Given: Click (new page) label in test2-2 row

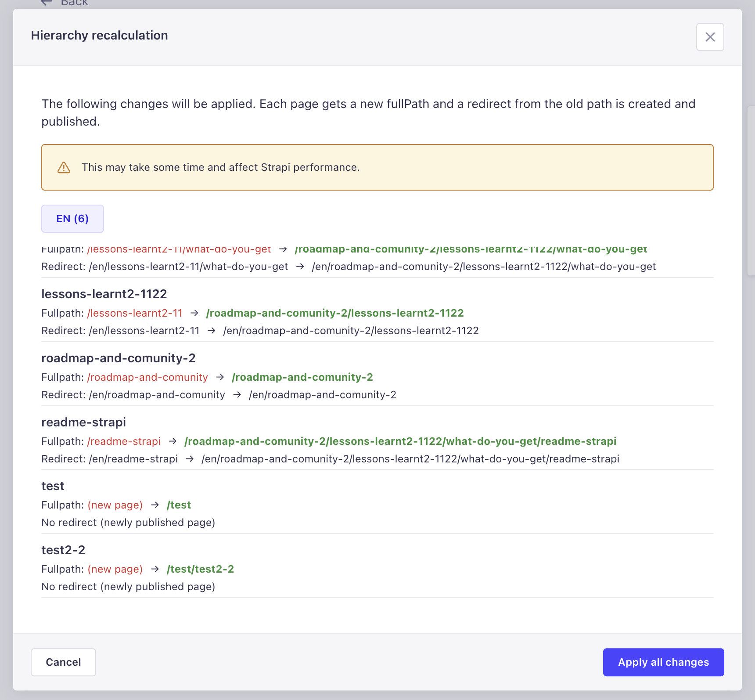Looking at the screenshot, I should [x=115, y=569].
